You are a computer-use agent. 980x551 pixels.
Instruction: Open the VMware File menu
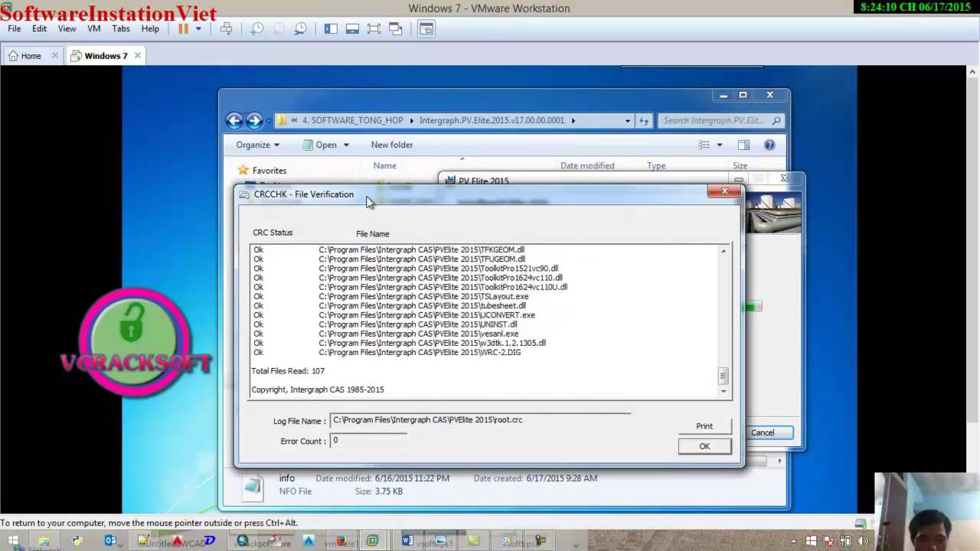tap(15, 28)
